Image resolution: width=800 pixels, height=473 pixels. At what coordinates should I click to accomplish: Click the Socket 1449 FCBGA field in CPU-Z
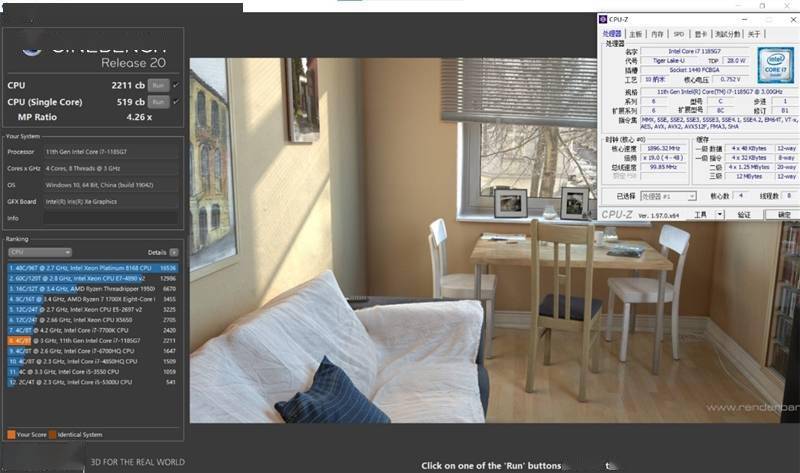click(695, 70)
